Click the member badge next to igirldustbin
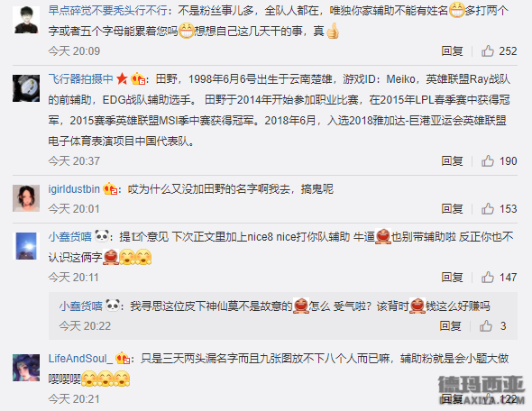This screenshot has width=532, height=411. 110,189
